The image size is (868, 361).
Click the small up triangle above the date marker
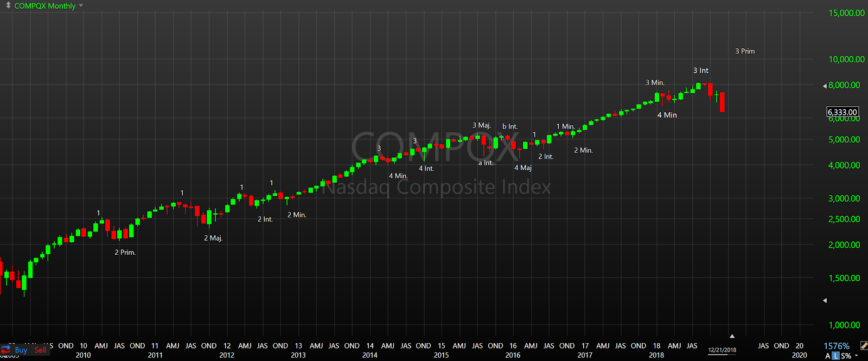(x=732, y=336)
